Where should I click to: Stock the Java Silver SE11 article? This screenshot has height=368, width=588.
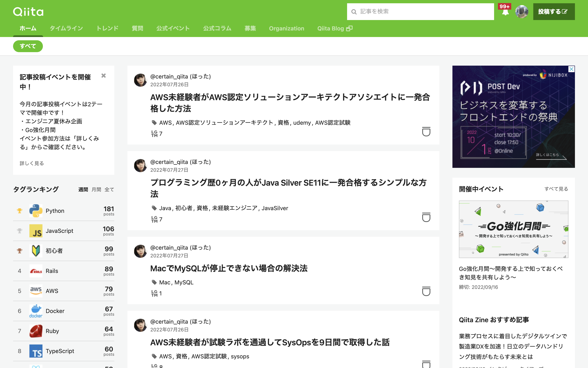click(426, 217)
